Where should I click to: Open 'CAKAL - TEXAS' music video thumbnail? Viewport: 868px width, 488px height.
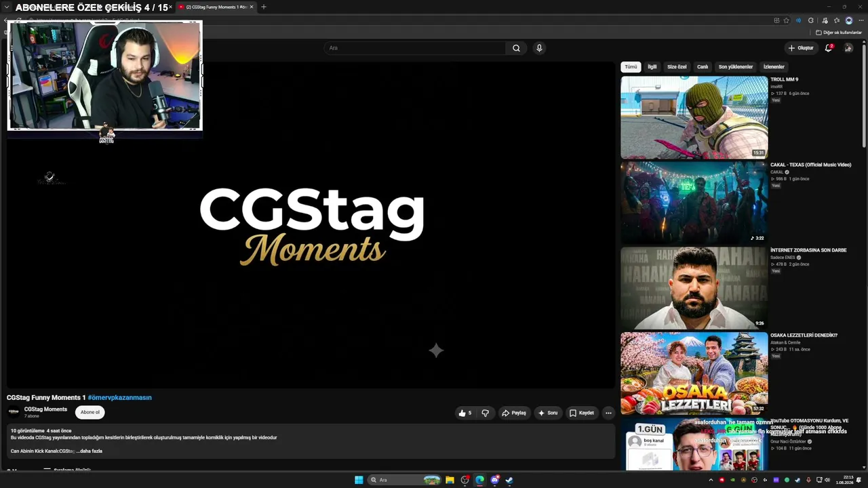click(694, 203)
